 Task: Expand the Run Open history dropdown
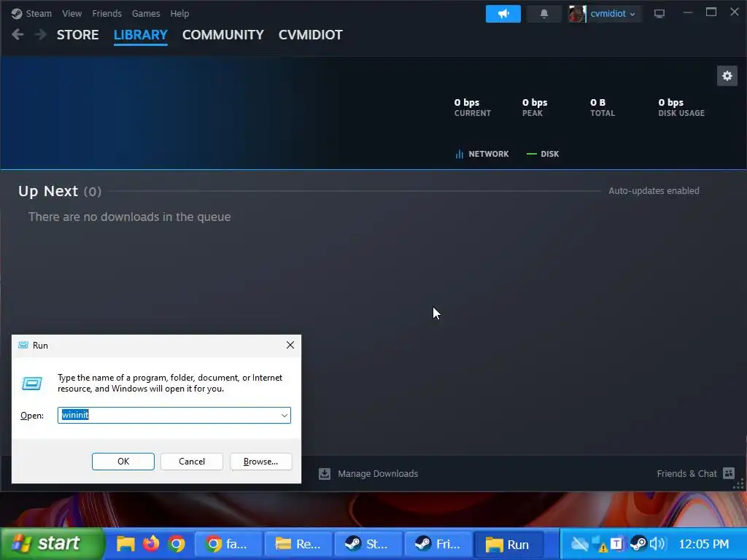point(285,415)
